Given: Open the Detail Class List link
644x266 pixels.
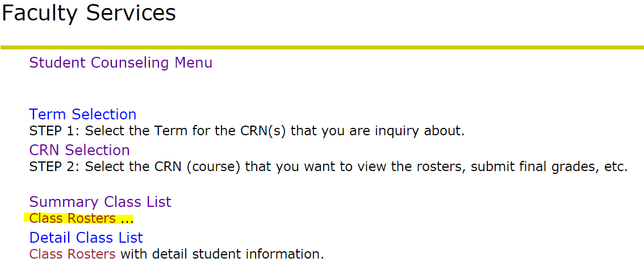Looking at the screenshot, I should point(86,238).
